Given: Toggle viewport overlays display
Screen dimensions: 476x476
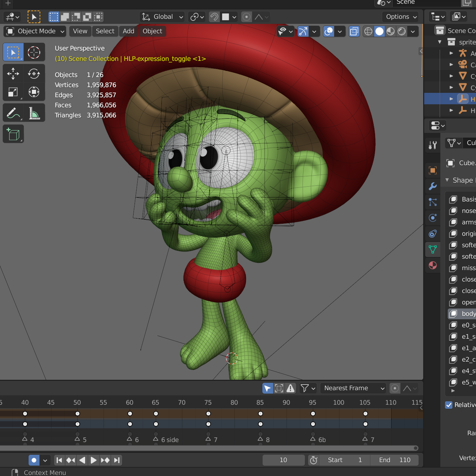Looking at the screenshot, I should (x=329, y=31).
